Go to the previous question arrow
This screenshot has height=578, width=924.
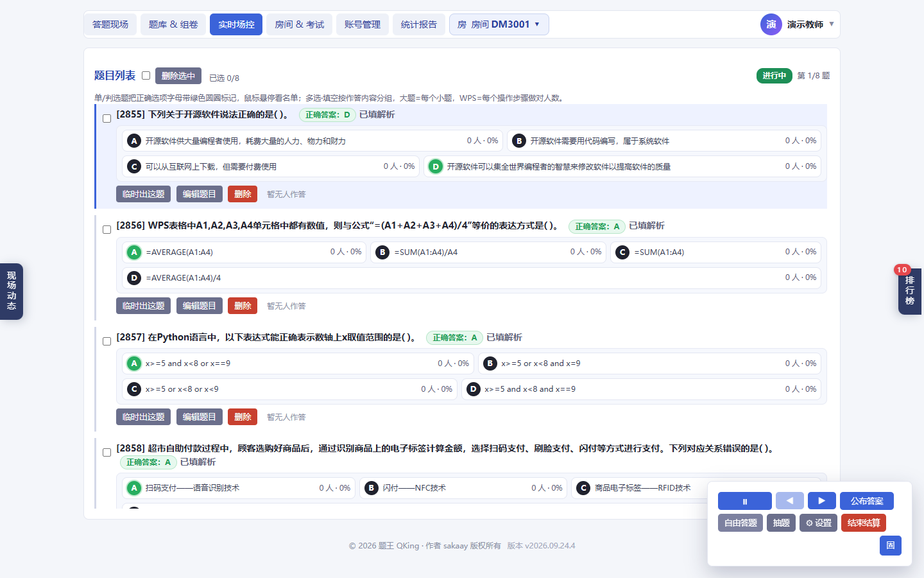coord(790,501)
